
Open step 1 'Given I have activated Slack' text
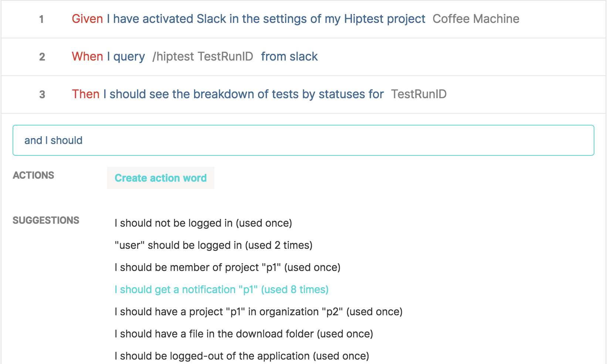[x=248, y=19]
